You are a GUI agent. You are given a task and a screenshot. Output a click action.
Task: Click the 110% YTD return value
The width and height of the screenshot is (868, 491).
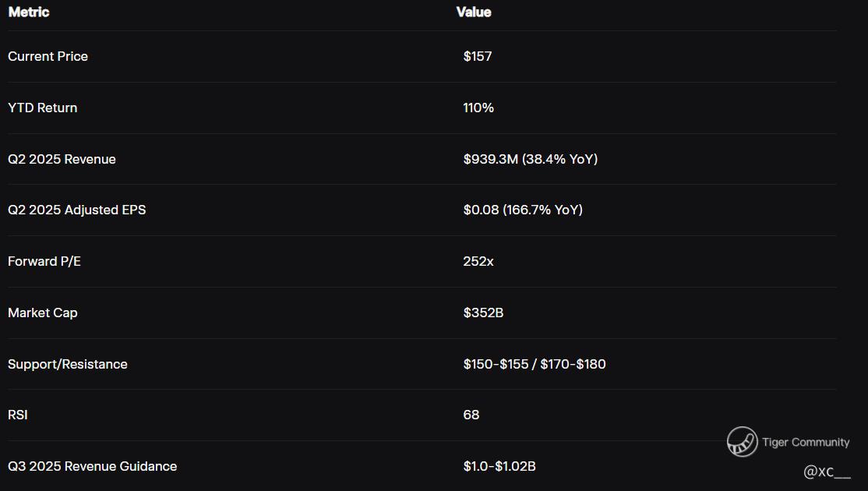tap(479, 108)
